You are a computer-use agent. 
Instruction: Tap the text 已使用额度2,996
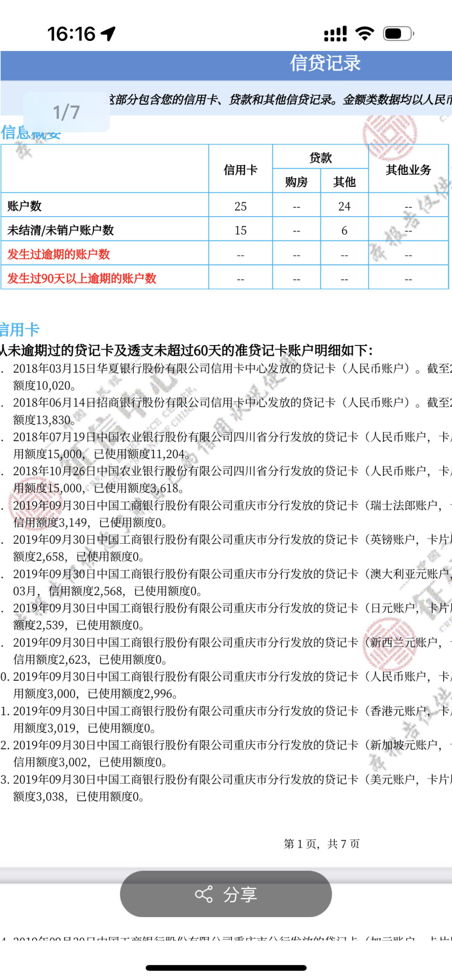133,694
